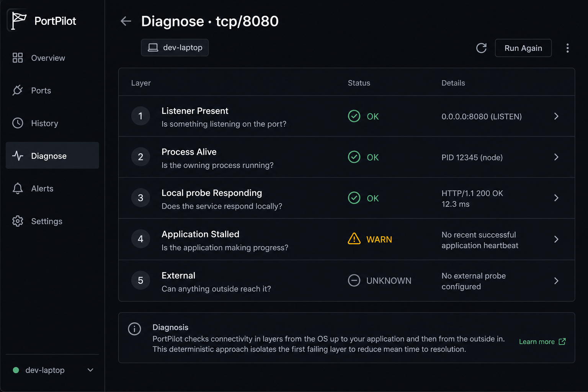Screen dimensions: 588x392
Task: Click the Run Again button
Action: tap(523, 48)
